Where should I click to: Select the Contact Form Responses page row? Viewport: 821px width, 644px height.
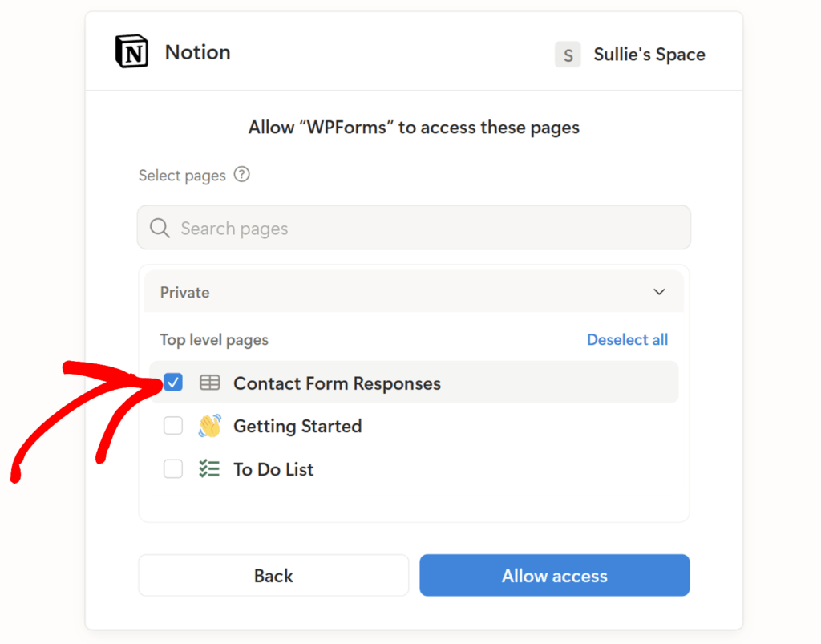[337, 383]
